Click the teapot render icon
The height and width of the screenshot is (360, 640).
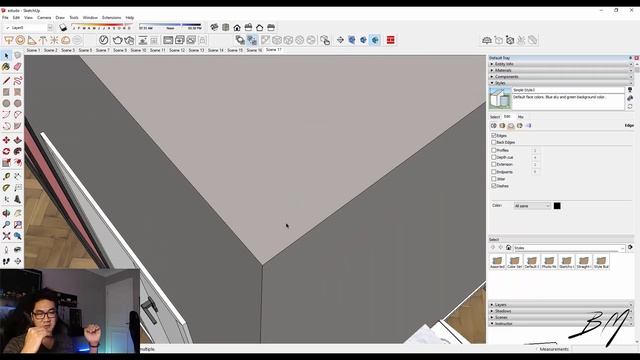pyautogui.click(x=118, y=40)
